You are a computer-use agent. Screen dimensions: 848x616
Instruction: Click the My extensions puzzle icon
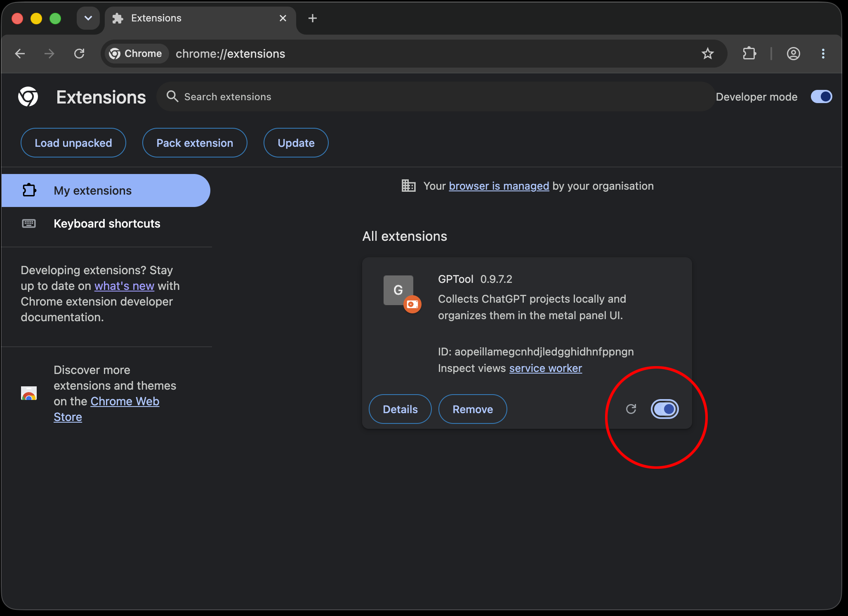click(x=29, y=190)
